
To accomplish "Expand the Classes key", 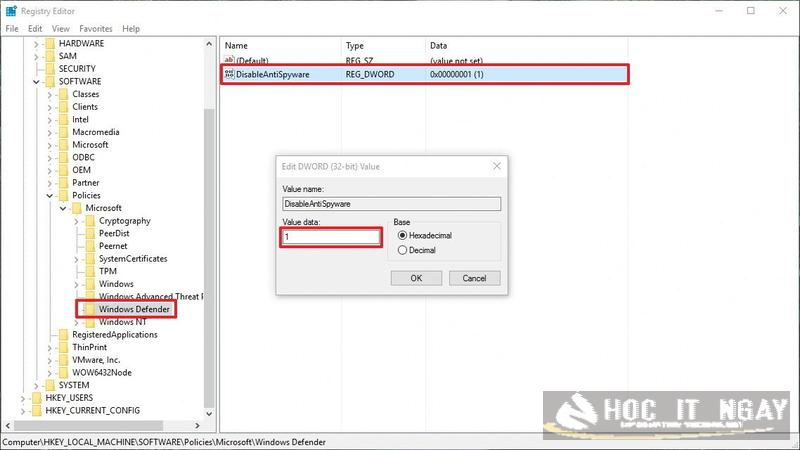I will coord(49,94).
